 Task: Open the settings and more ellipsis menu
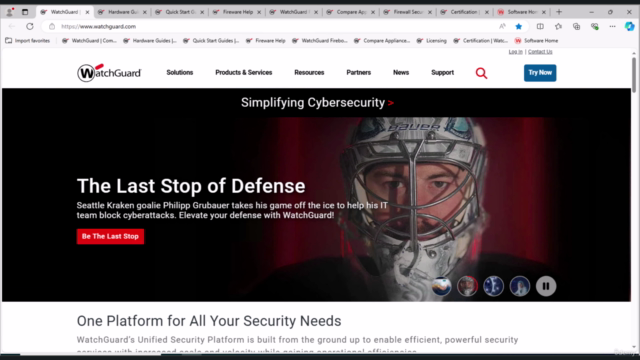click(x=612, y=27)
